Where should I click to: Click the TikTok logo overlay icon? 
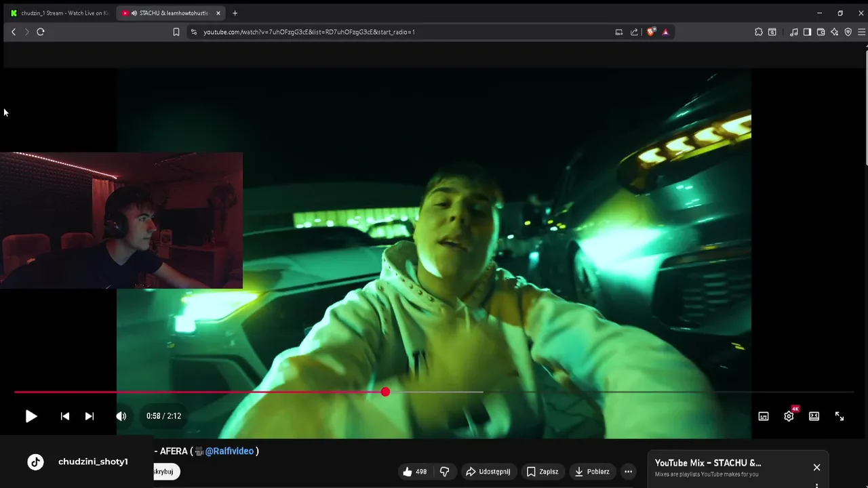coord(35,462)
